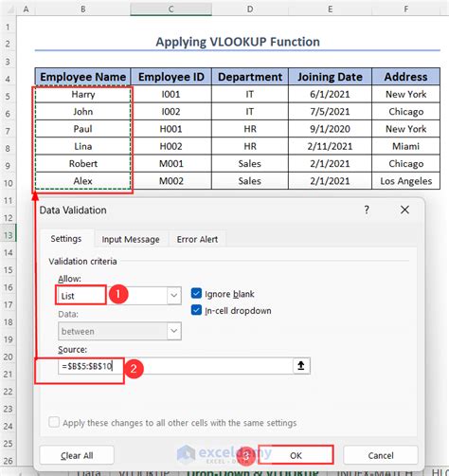Click the OK button
Viewport: 449px width, 476px height.
[296, 455]
